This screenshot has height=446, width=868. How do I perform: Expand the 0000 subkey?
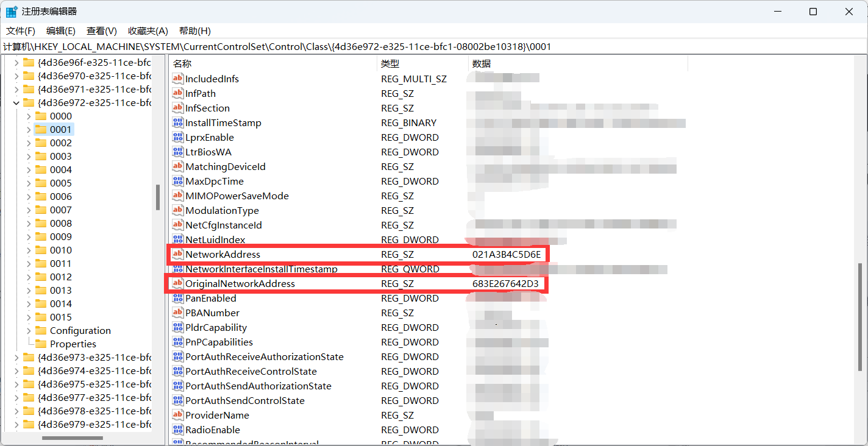(x=29, y=116)
